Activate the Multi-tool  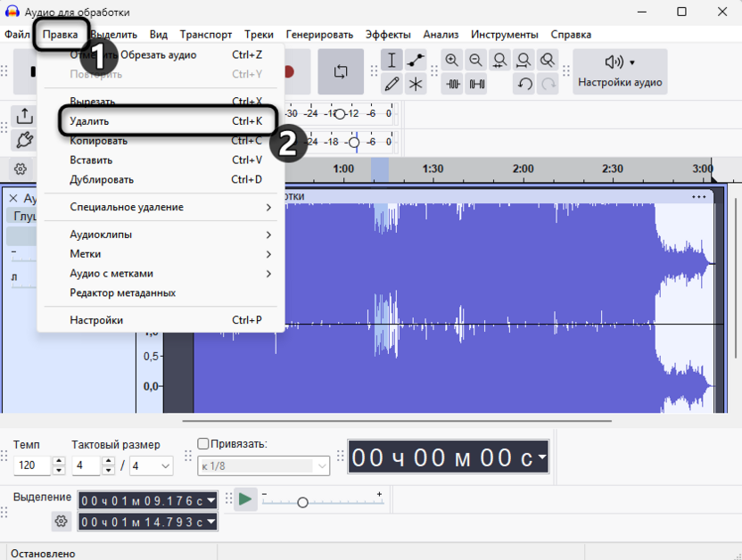(414, 85)
